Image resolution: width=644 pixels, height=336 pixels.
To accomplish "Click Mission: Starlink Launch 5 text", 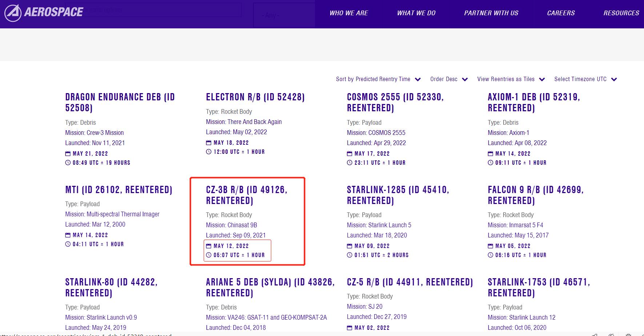I will click(x=379, y=225).
